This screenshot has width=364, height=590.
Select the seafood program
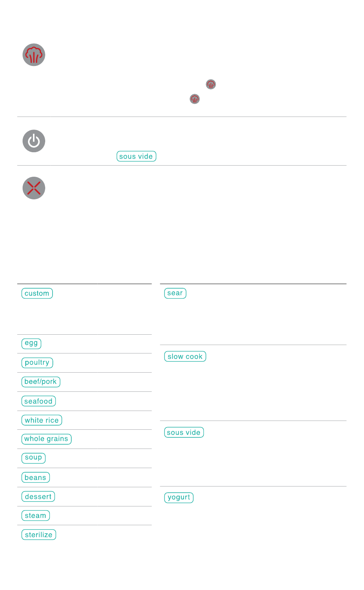39,401
